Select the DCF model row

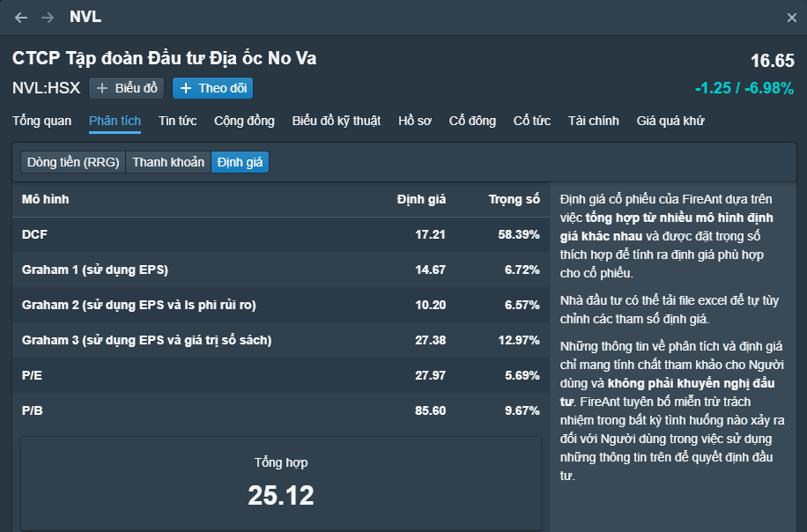click(x=281, y=234)
